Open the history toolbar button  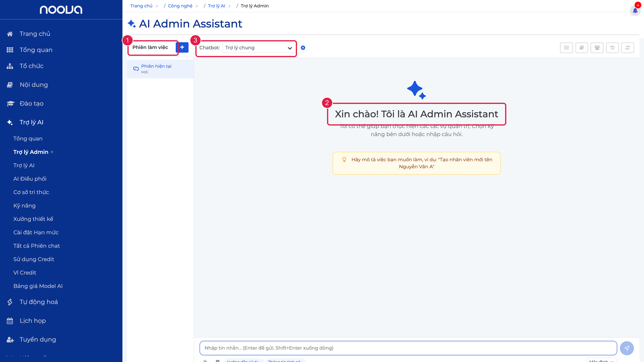pos(612,47)
